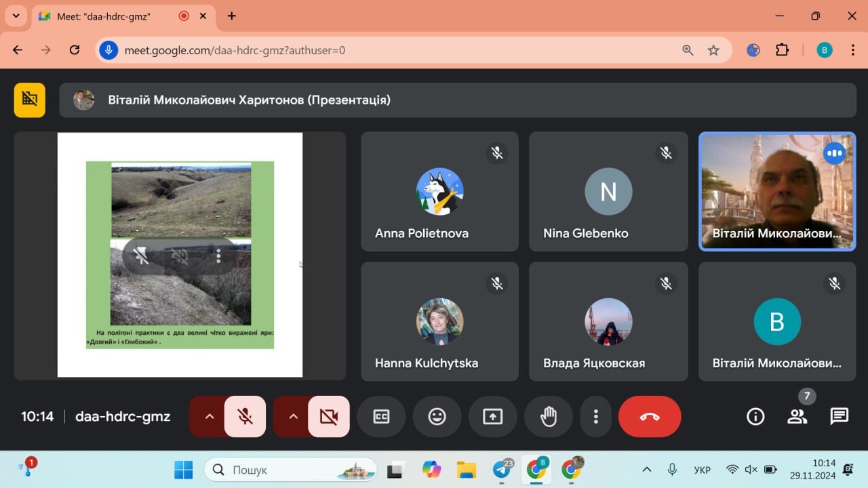This screenshot has width=868, height=488.
Task: Raise hand using the hand icon
Action: pyautogui.click(x=548, y=416)
